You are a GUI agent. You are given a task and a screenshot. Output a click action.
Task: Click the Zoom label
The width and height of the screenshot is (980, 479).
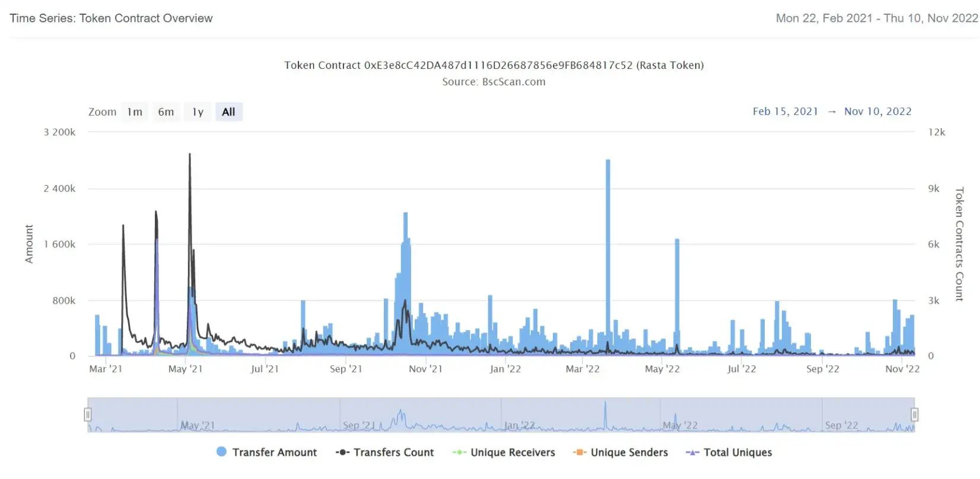click(103, 111)
